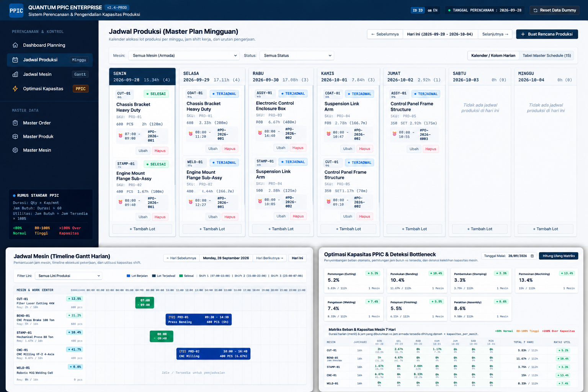Viewport: 588px width, 392px height.
Task: Click the home icon beside Dashboard Planning
Action: pos(15,45)
